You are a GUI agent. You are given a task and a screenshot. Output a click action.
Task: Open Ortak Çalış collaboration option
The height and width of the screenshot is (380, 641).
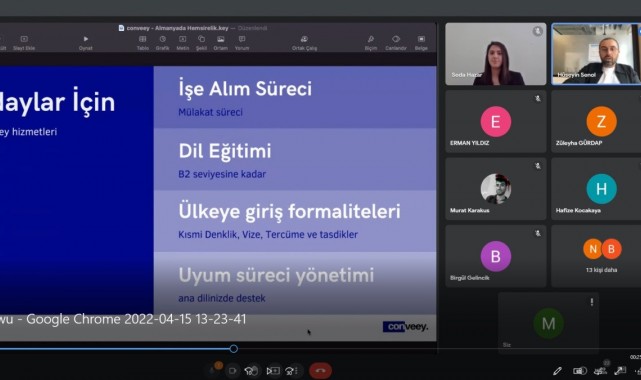tap(304, 42)
